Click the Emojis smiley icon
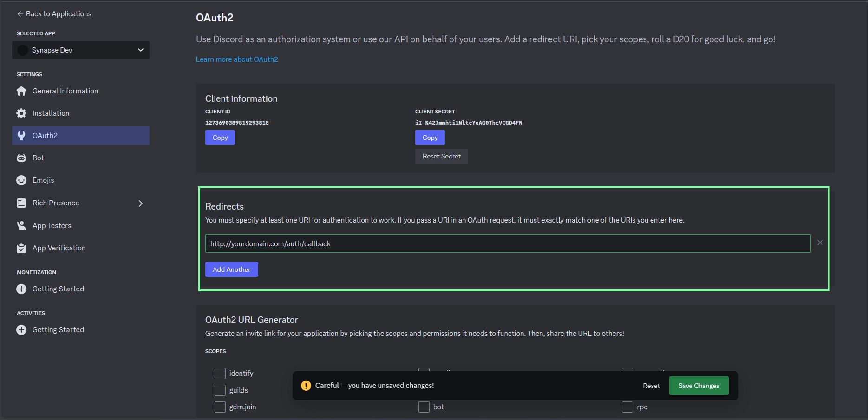Screen dimensions: 868x420 [x=21, y=180]
